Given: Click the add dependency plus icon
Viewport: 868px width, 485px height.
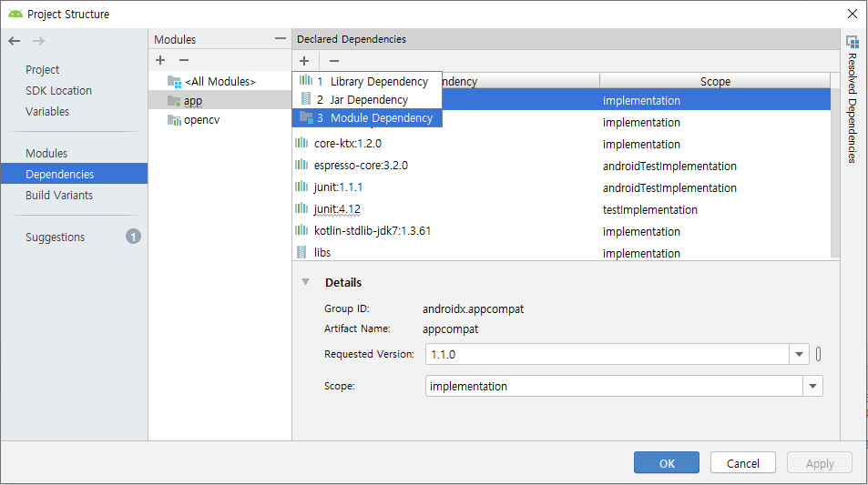Looking at the screenshot, I should click(x=304, y=60).
